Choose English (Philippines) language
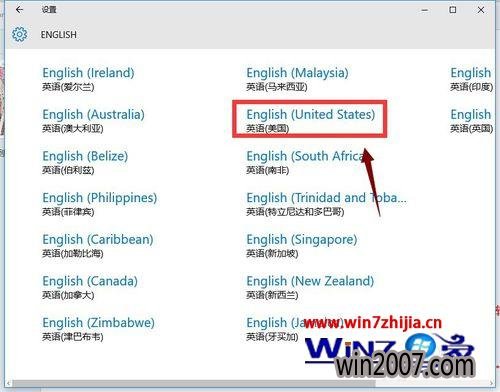The image size is (500, 392). (99, 204)
